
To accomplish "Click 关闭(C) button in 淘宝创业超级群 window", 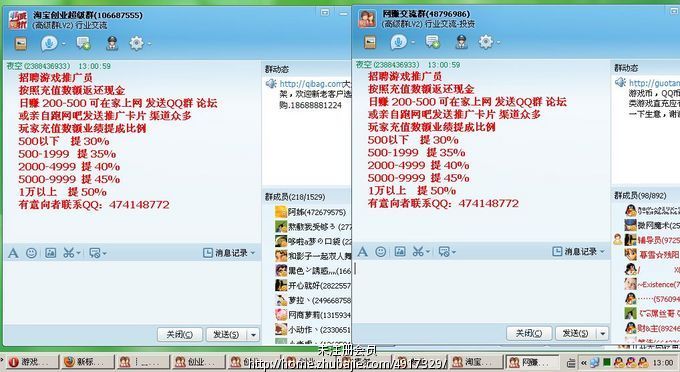I will click(180, 334).
